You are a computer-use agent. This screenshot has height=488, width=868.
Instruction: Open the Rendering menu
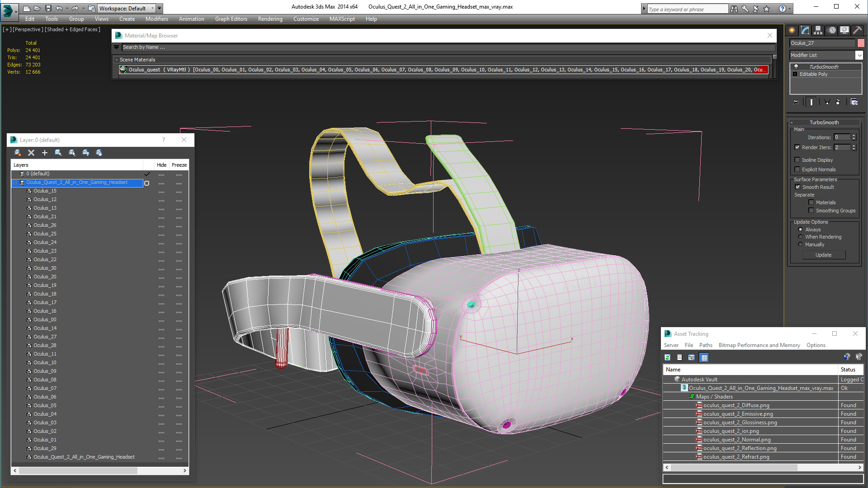click(270, 19)
